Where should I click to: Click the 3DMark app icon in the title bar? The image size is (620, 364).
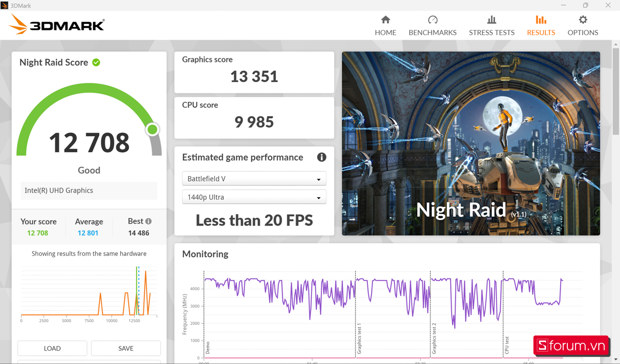coord(5,5)
